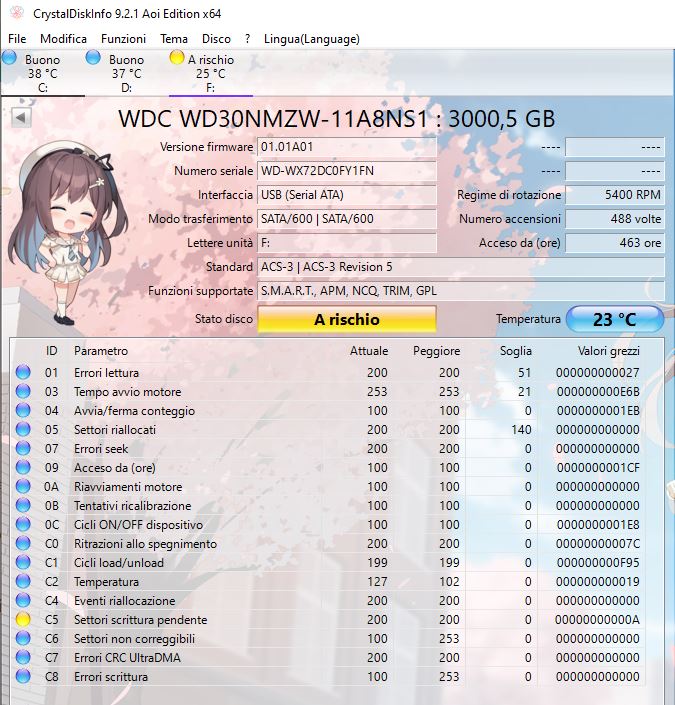
Task: Click the status orb for Cicli load/unload
Action: tap(23, 562)
